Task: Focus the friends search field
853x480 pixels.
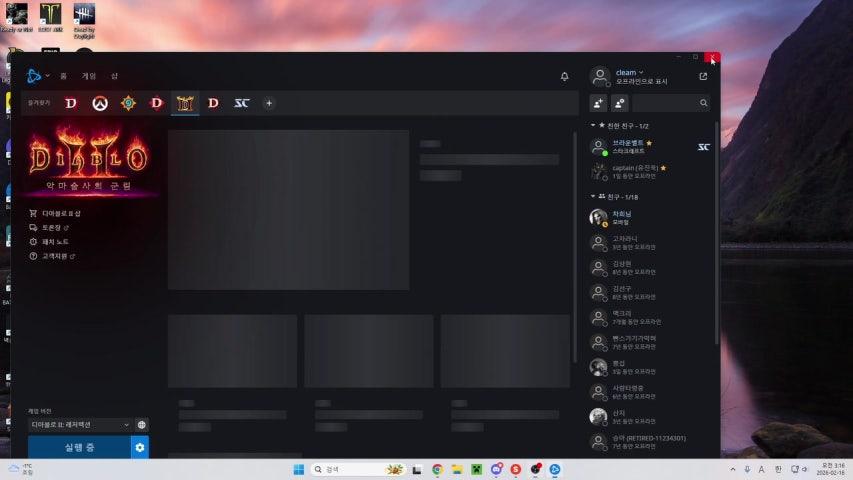Action: (672, 103)
